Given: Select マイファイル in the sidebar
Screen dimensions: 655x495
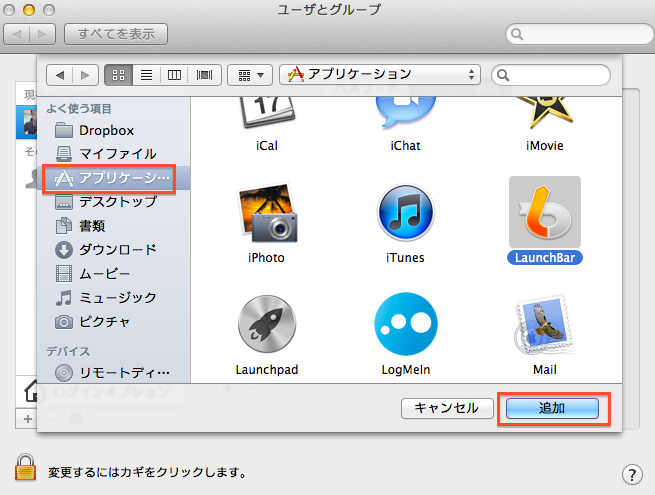Looking at the screenshot, I should point(114,154).
